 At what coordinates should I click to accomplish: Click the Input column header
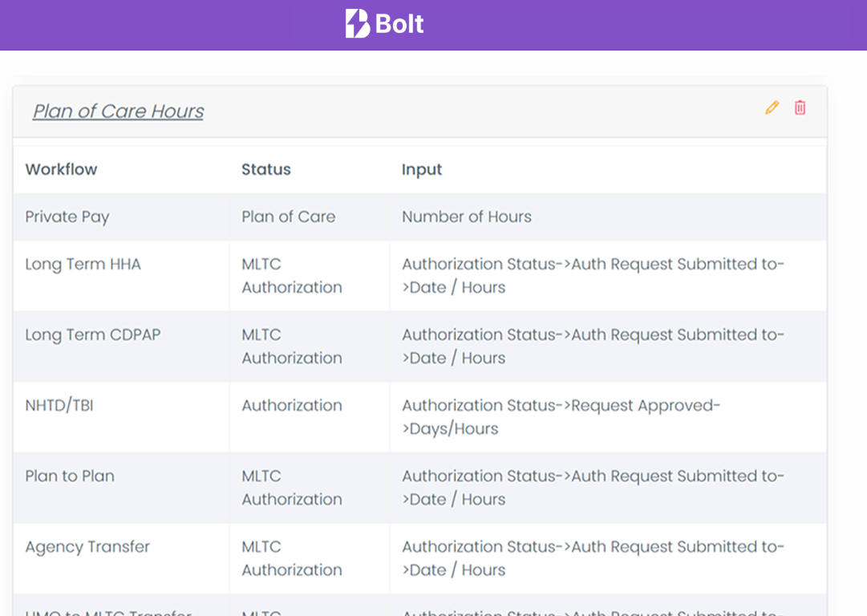click(422, 169)
